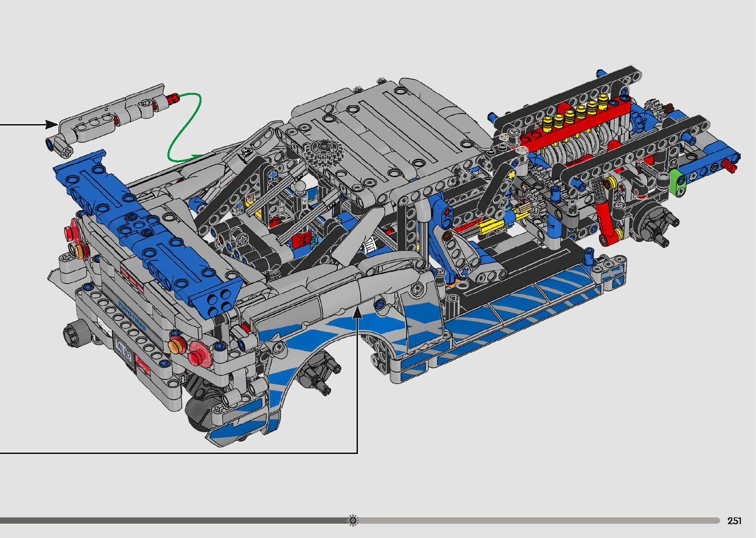Select the page number 251
Image resolution: width=756 pixels, height=538 pixels.
(734, 521)
